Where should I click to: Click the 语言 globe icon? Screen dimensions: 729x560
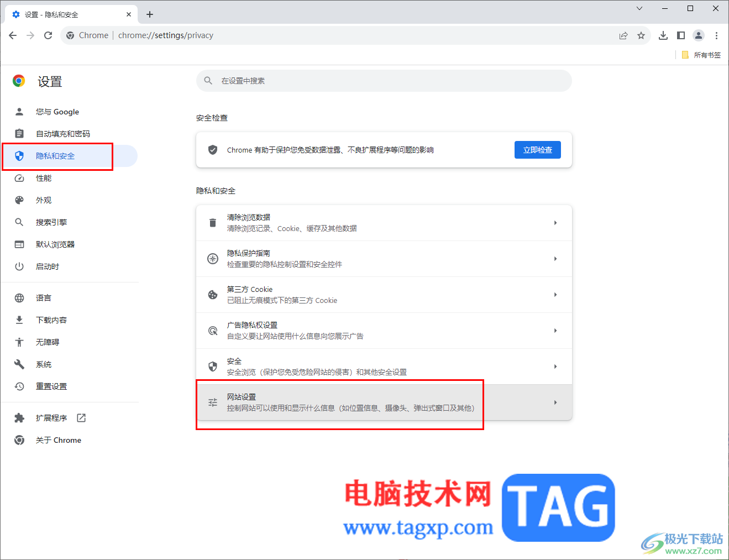(19, 298)
